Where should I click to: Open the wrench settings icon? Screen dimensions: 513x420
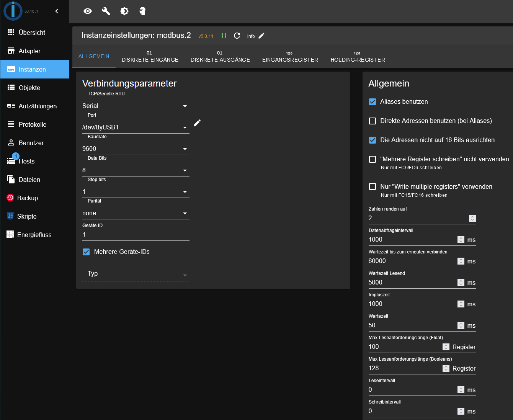pyautogui.click(x=106, y=11)
